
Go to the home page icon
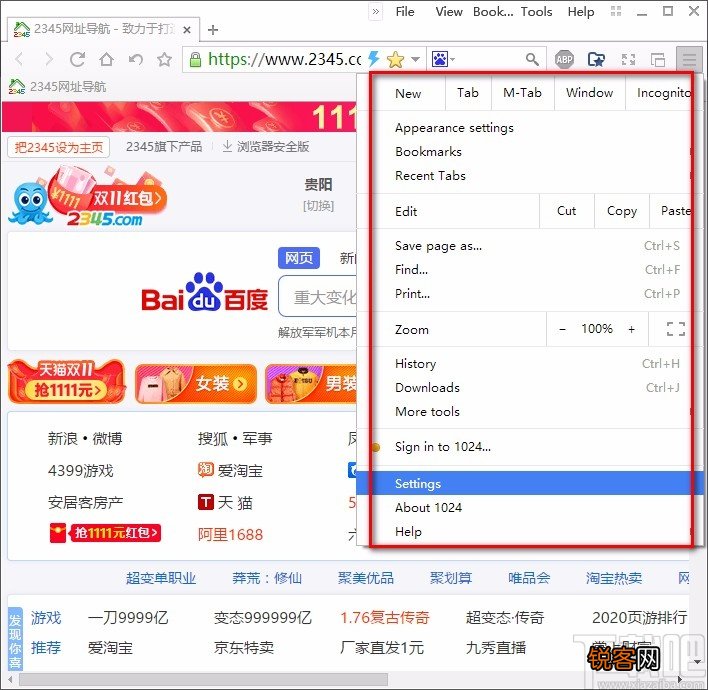pyautogui.click(x=107, y=59)
